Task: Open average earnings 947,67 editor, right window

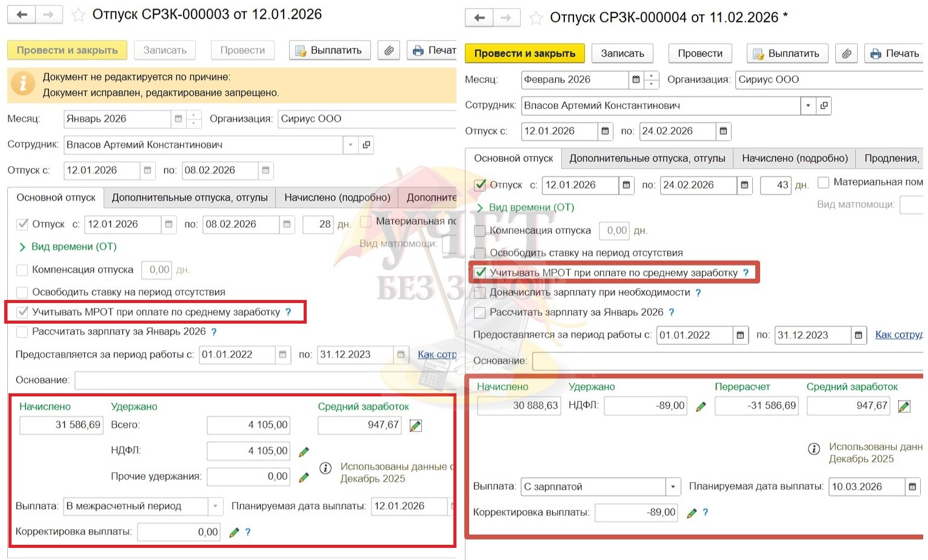Action: (x=904, y=407)
